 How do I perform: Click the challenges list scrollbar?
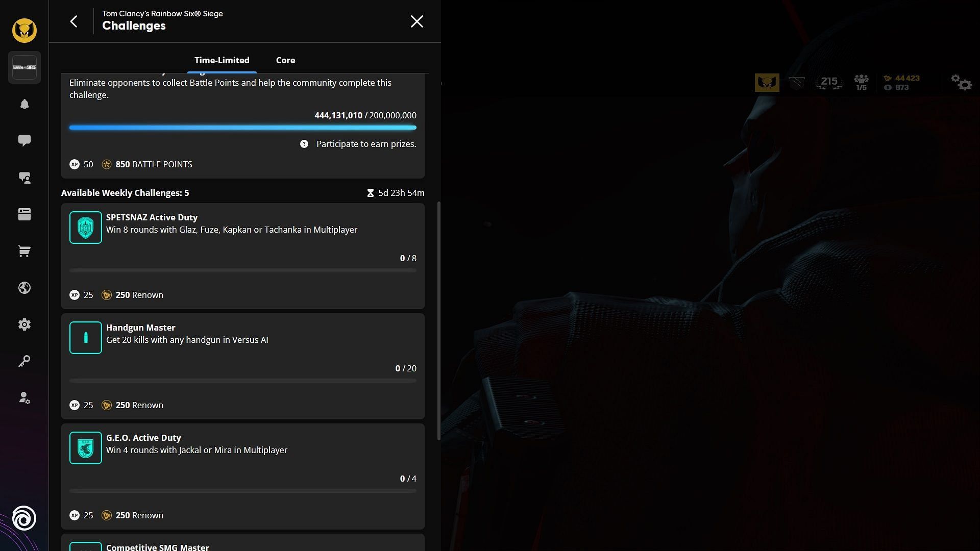click(439, 321)
